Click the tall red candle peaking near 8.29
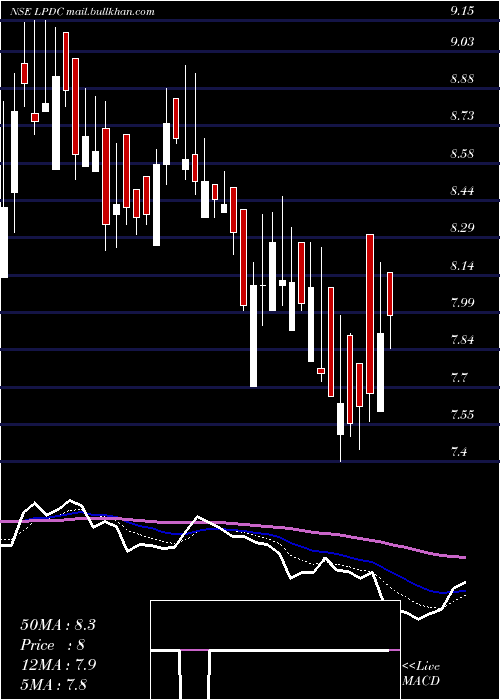This screenshot has width=500, height=700. (x=370, y=313)
